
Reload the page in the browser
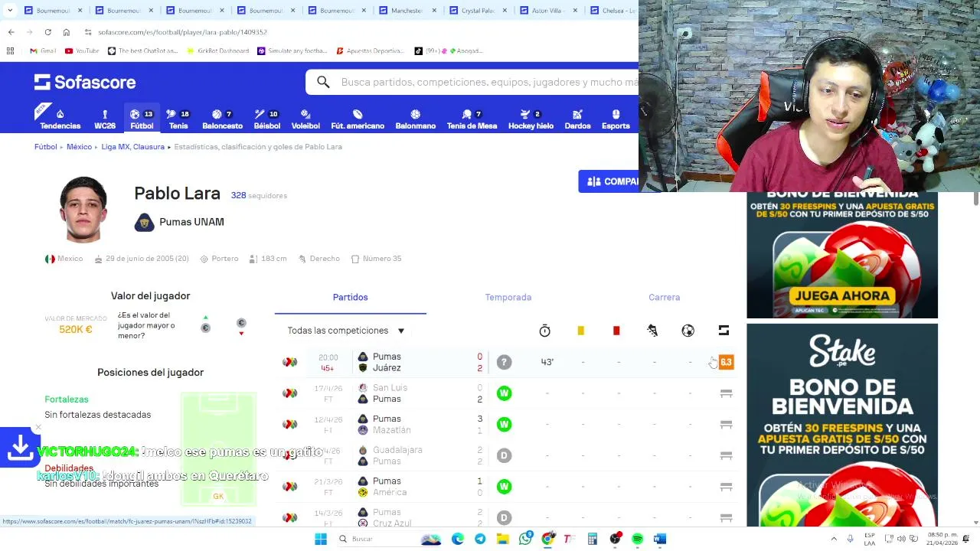pos(47,32)
